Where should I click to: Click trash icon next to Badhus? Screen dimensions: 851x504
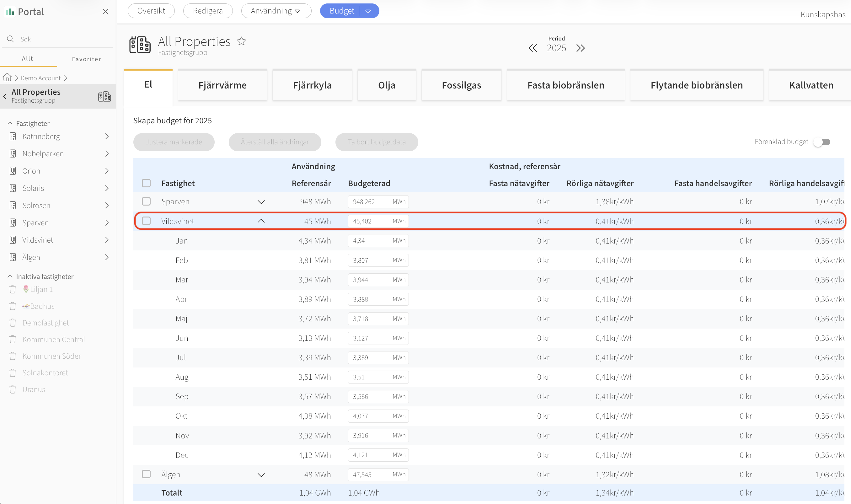click(13, 306)
